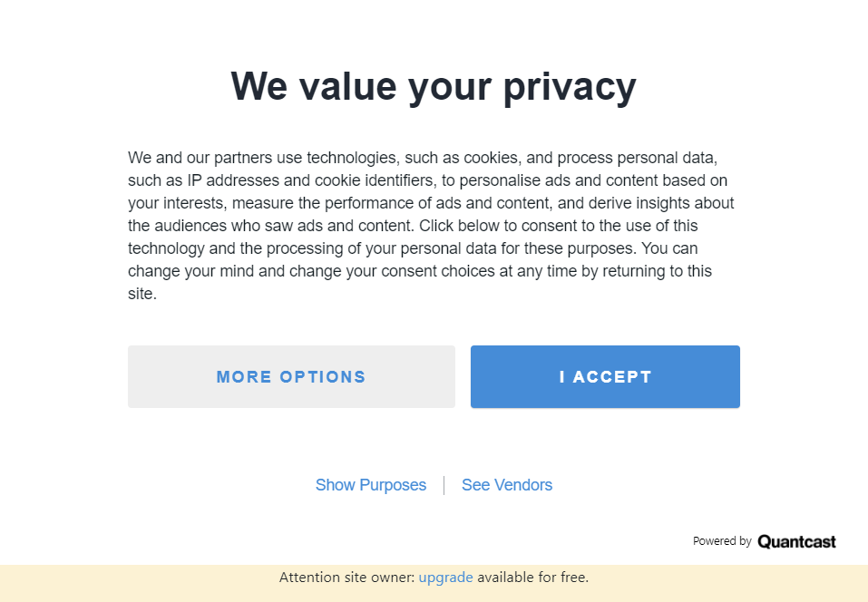Screen dimensions: 868x602
Task: Click the "Attention site owner:" text
Action: pos(346,577)
